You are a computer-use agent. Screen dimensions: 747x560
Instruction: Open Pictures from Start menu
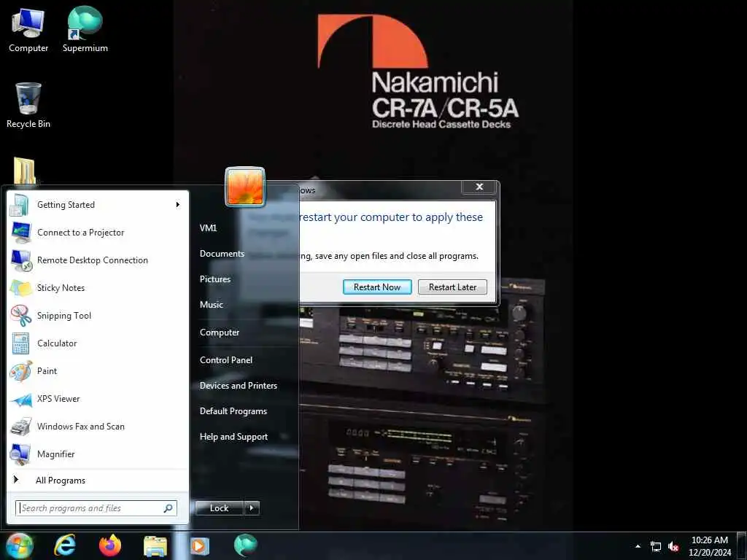coord(215,279)
